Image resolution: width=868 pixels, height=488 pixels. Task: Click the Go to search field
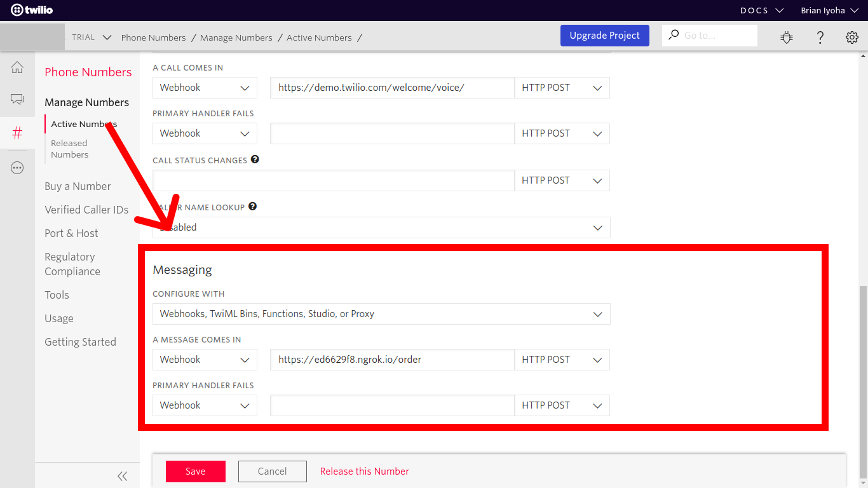(x=710, y=36)
